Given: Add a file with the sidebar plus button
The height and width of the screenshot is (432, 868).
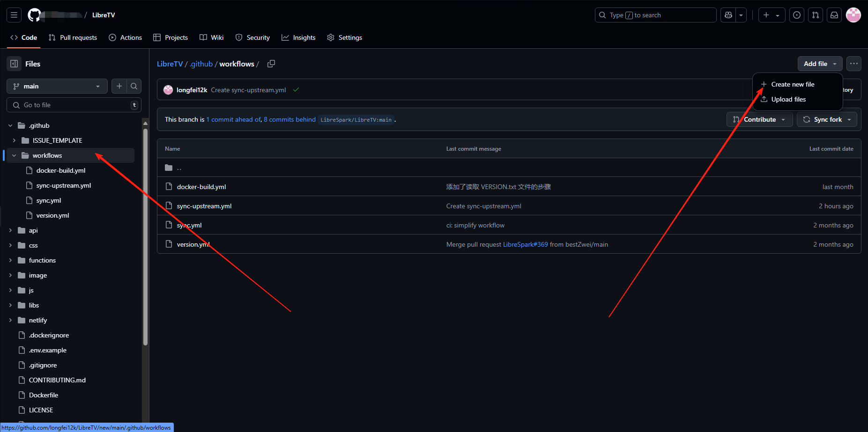Looking at the screenshot, I should pos(119,86).
